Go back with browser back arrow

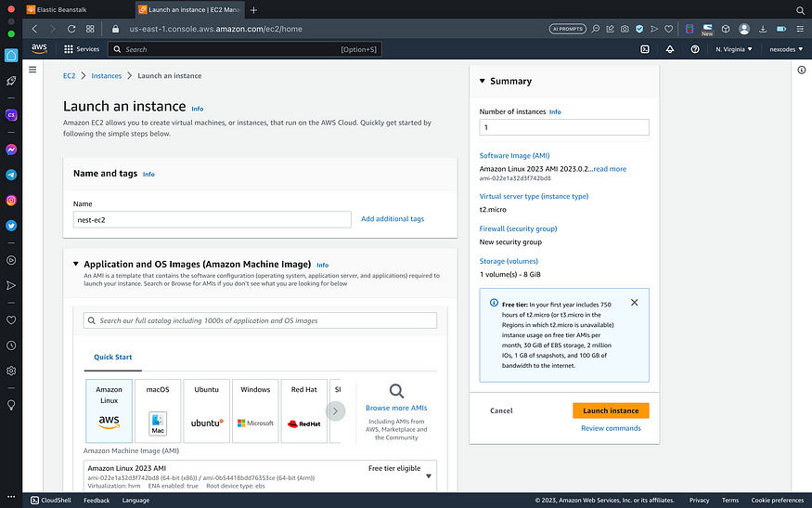(x=34, y=29)
